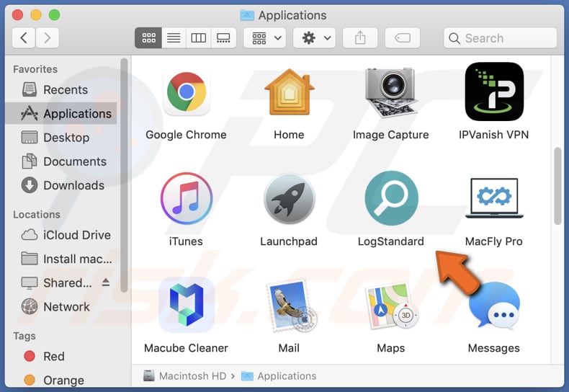Screen dimensions: 569x392
Task: Click the Tags sidebar heading
Action: 24,336
